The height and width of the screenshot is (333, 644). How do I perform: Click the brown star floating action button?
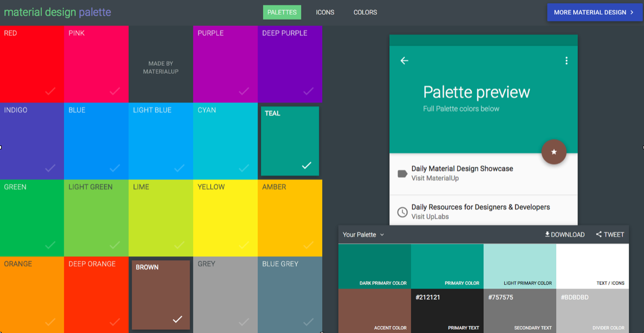tap(554, 152)
